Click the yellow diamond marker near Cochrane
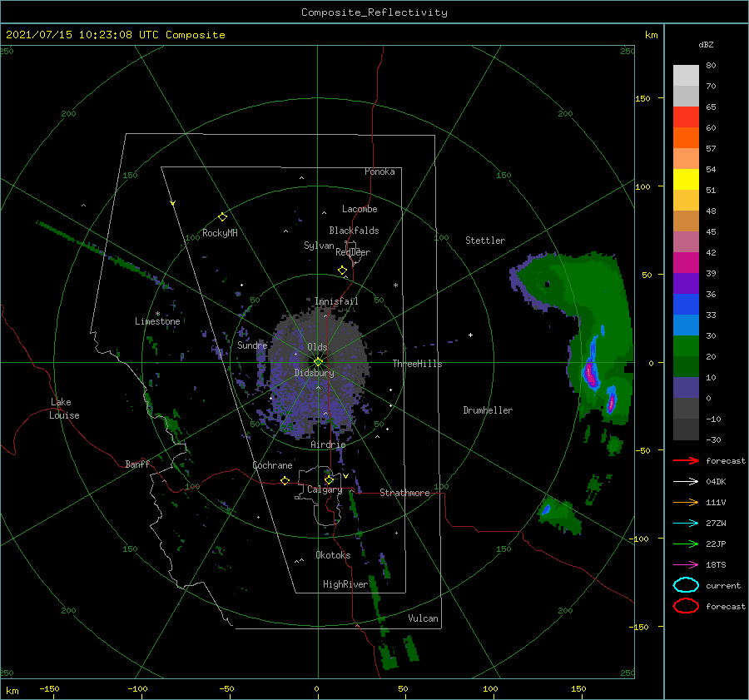 285,480
